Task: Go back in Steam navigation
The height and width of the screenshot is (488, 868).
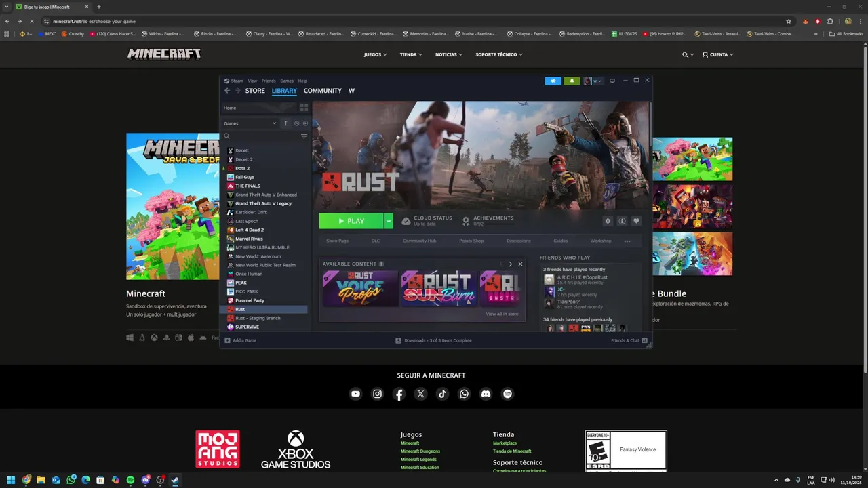Action: pyautogui.click(x=227, y=91)
